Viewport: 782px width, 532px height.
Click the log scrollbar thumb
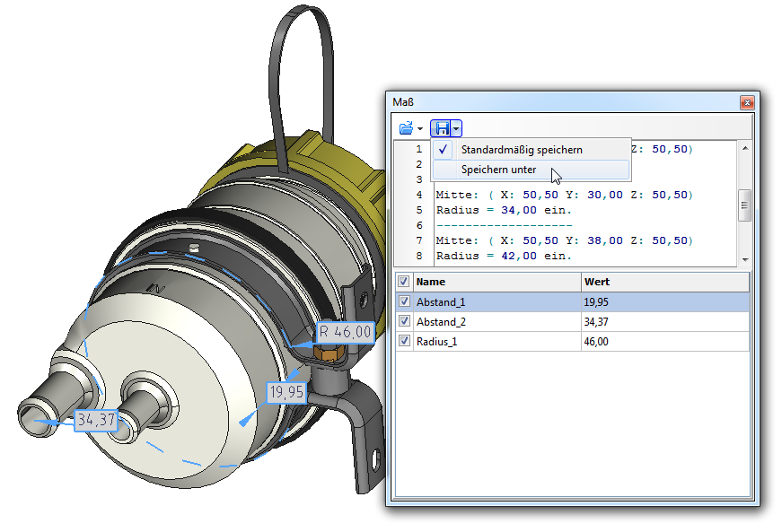point(744,205)
